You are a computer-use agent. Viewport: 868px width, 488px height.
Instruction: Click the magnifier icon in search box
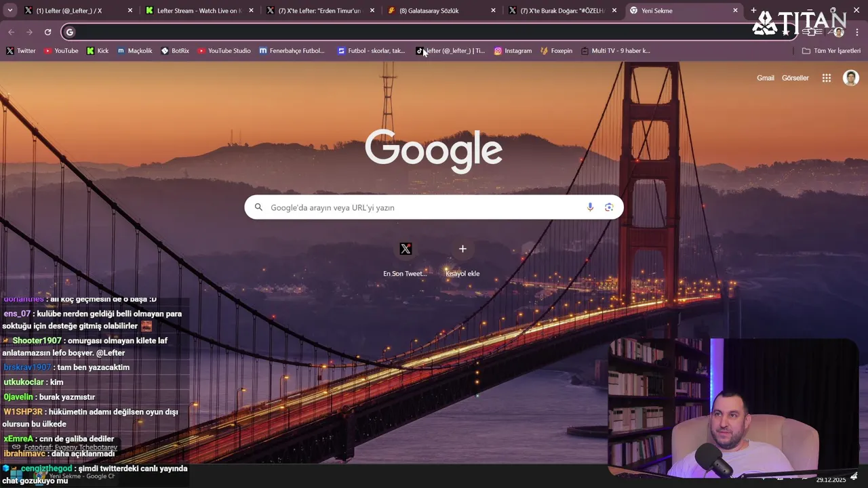pyautogui.click(x=258, y=207)
